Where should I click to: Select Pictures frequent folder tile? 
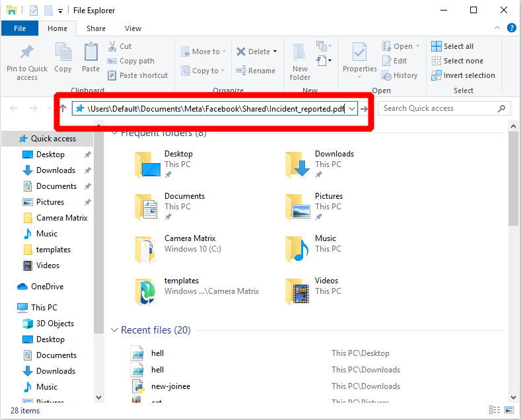click(x=314, y=206)
